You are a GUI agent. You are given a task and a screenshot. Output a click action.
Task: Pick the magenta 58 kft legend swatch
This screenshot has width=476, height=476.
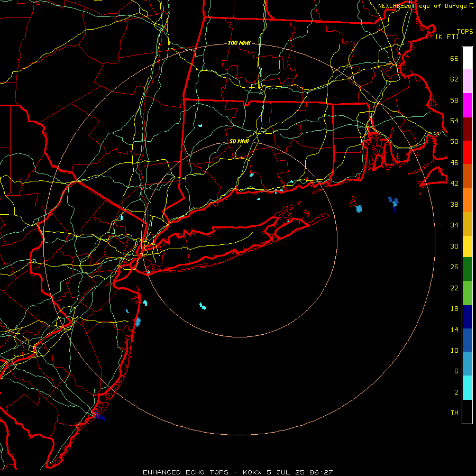pos(467,105)
